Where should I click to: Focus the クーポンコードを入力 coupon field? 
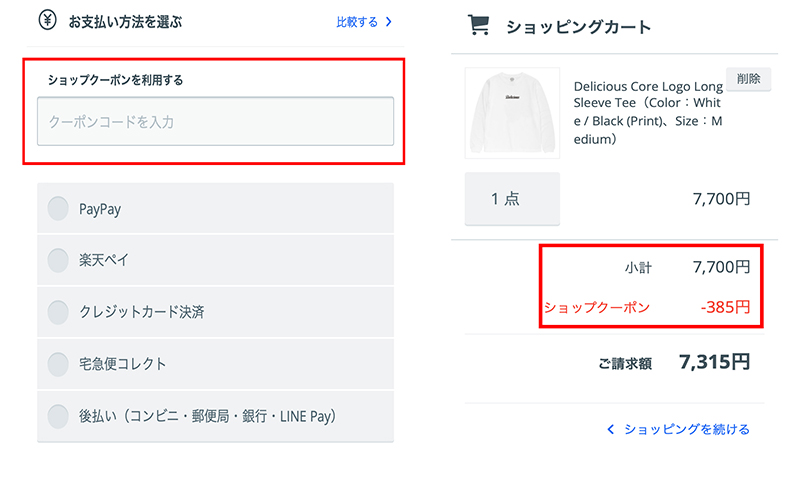pyautogui.click(x=215, y=122)
